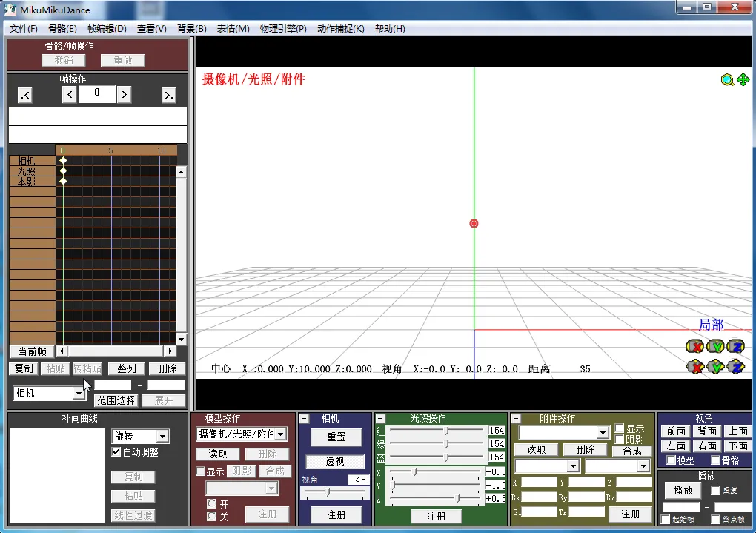Enable the 阴影 checkbox in 附件操作
This screenshot has width=756, height=533.
point(620,440)
